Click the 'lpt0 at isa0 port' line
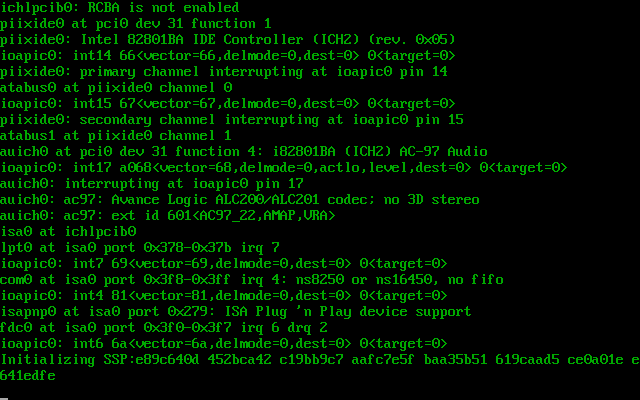640x400 pixels. click(x=140, y=247)
